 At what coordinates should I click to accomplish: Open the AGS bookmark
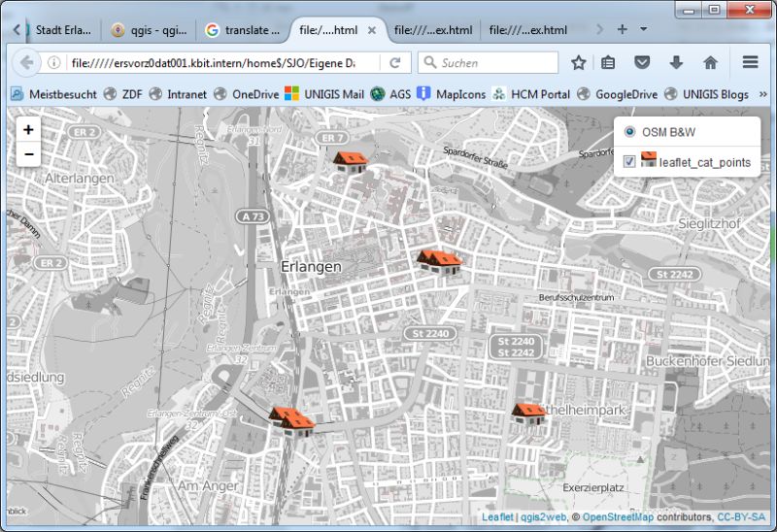(391, 94)
